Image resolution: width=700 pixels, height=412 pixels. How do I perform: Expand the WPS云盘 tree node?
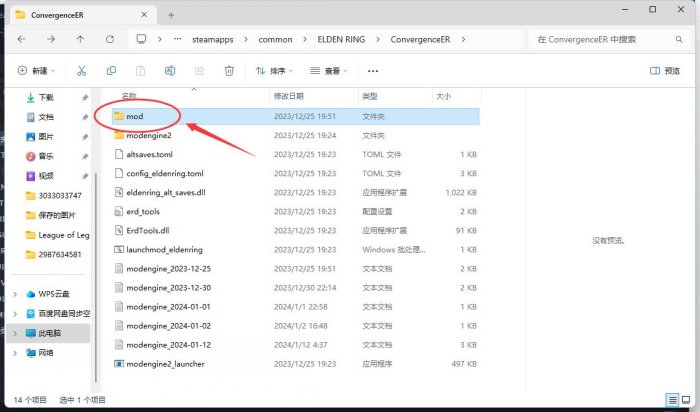(15, 294)
